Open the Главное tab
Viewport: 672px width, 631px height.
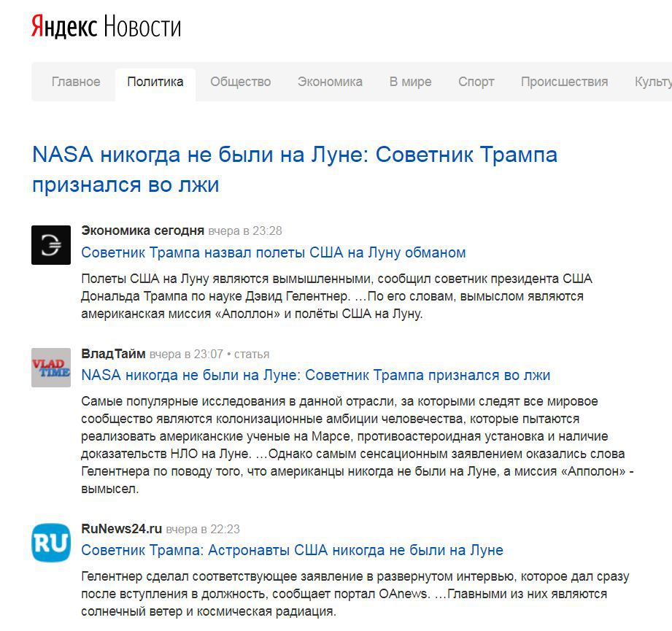(x=76, y=82)
